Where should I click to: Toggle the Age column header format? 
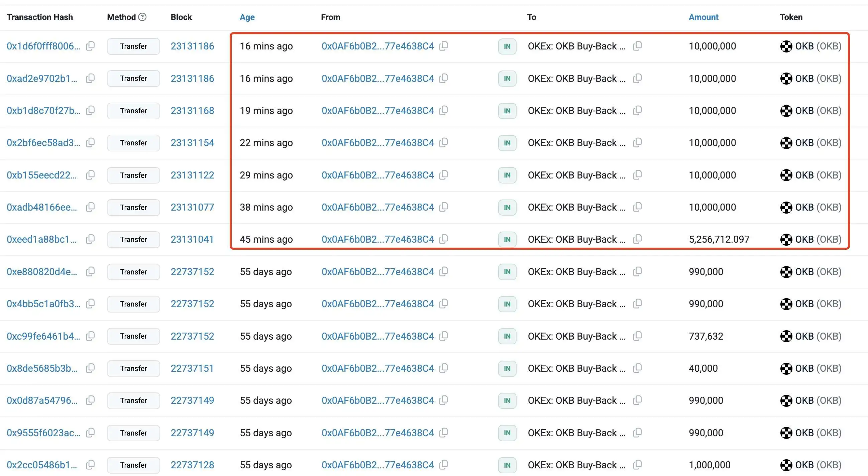click(x=247, y=17)
